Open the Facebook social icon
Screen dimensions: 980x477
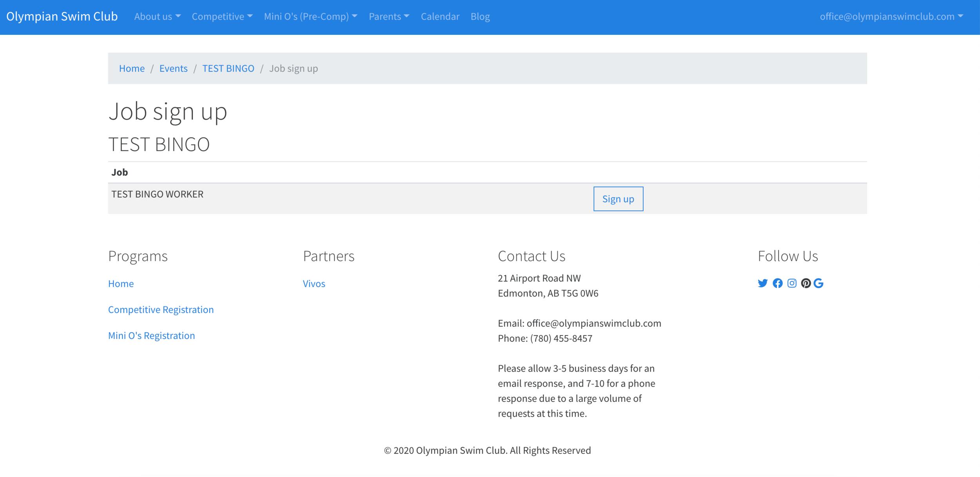click(777, 283)
